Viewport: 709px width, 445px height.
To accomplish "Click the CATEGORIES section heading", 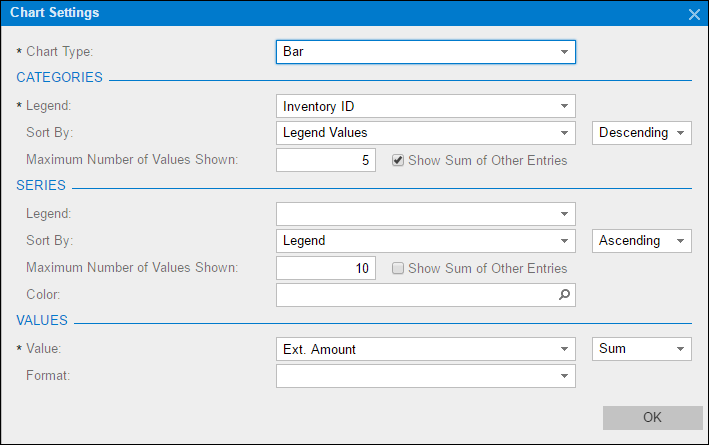I will (x=59, y=77).
